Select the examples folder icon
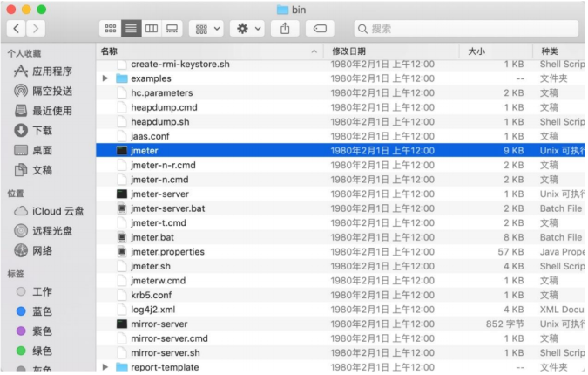This screenshot has height=375, width=588. tap(122, 78)
